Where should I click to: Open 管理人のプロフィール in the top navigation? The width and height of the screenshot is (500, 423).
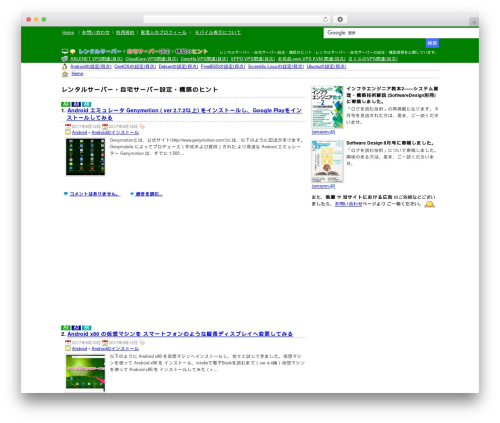pos(164,32)
